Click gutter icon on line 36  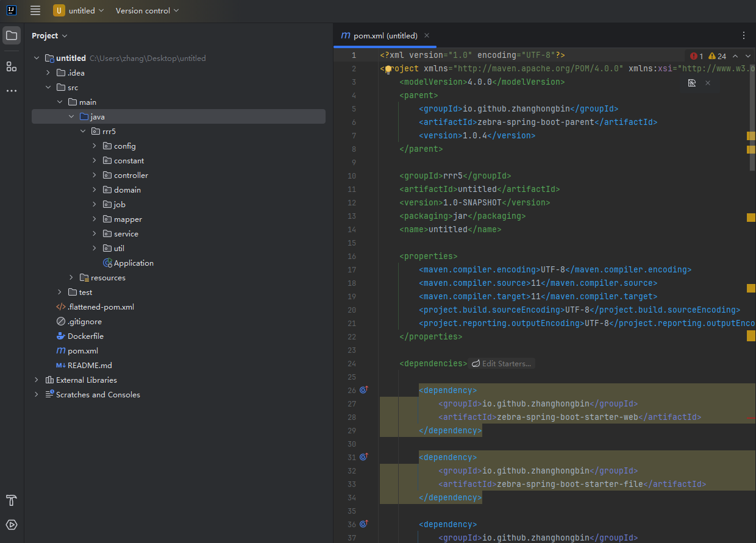tap(364, 524)
